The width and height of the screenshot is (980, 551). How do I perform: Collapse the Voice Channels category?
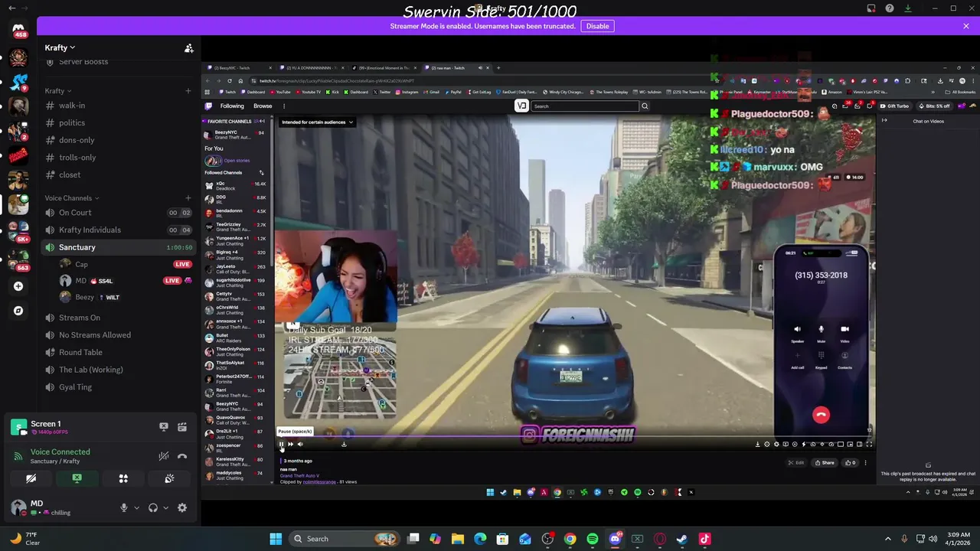click(x=72, y=198)
